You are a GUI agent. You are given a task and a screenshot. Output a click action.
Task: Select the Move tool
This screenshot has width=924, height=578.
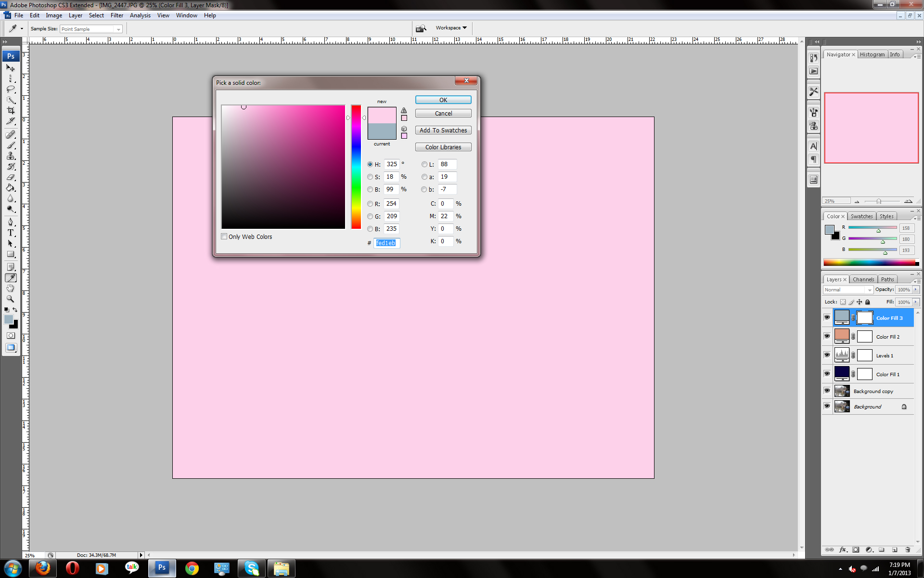(11, 68)
